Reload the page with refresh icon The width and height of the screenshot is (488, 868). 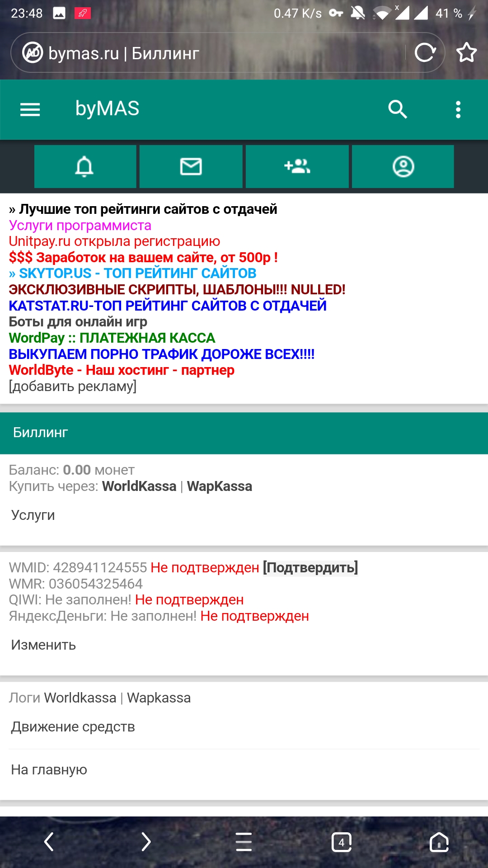[425, 53]
